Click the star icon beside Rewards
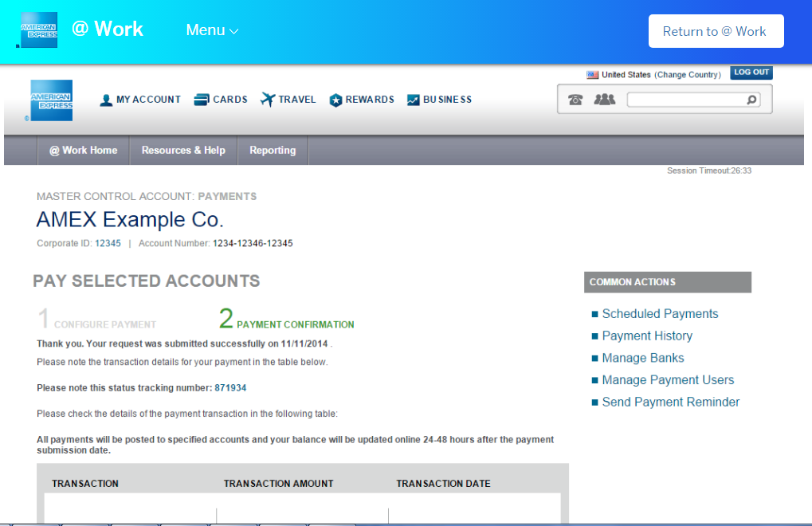 point(335,100)
